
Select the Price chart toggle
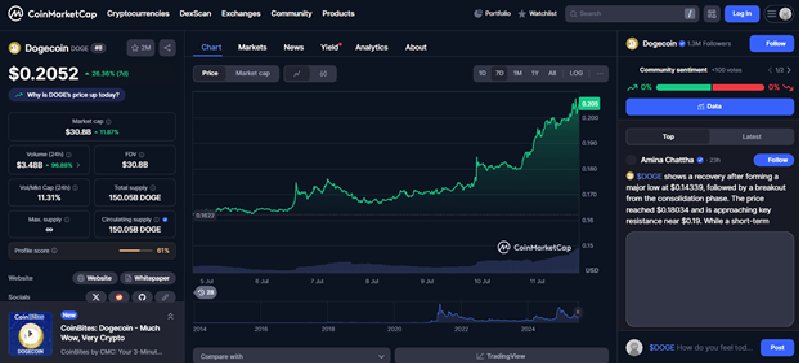coord(210,73)
